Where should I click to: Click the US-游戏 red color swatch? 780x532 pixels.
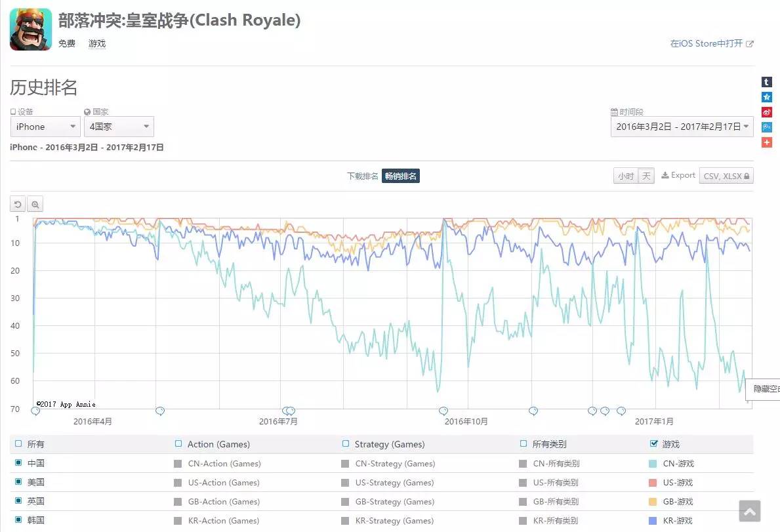653,482
